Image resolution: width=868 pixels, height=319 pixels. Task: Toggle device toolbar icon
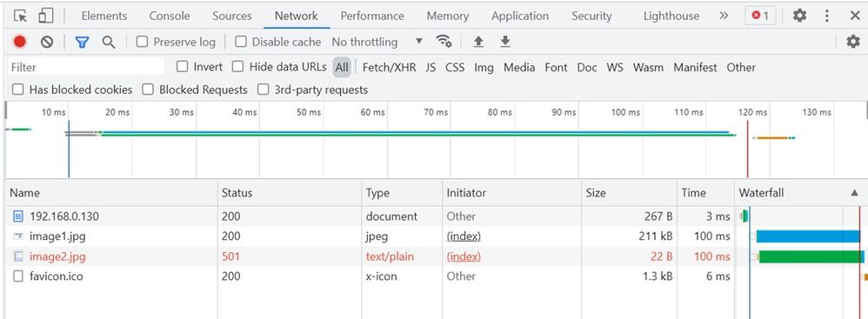[x=46, y=16]
